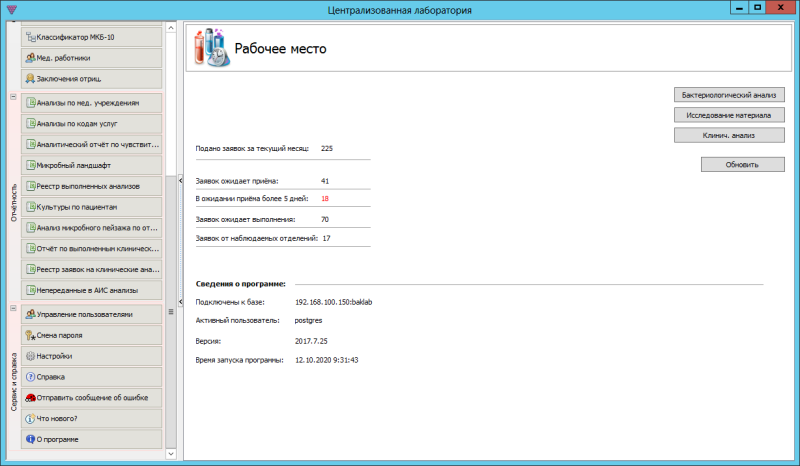Open Реестр выполненных анализов report
The height and width of the screenshot is (466, 800).
pyautogui.click(x=90, y=186)
